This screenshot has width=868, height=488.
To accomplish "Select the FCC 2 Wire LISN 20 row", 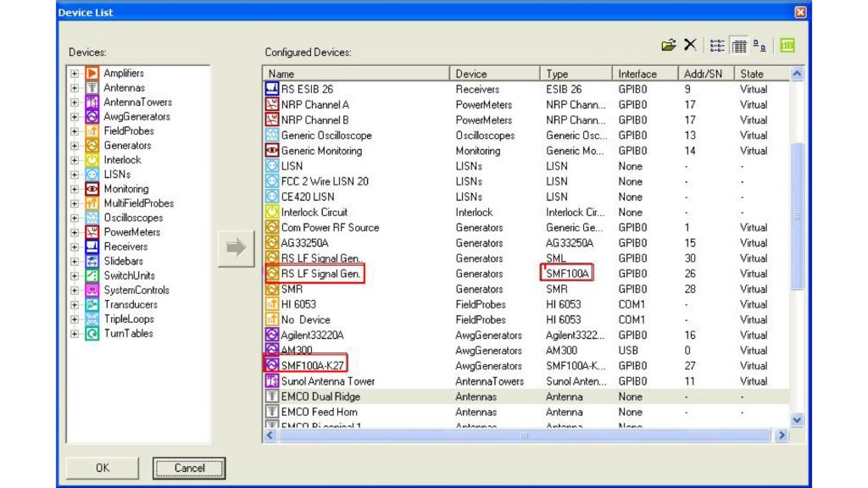I will pyautogui.click(x=526, y=181).
